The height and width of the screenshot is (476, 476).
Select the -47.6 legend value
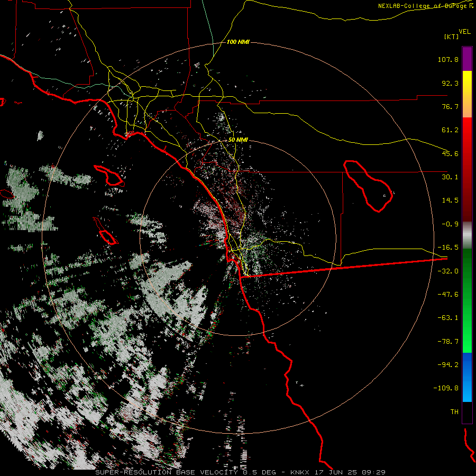click(448, 295)
